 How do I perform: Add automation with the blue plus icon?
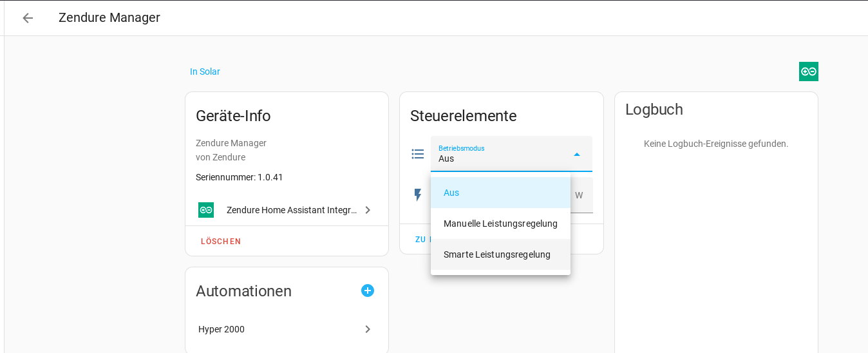click(x=368, y=291)
